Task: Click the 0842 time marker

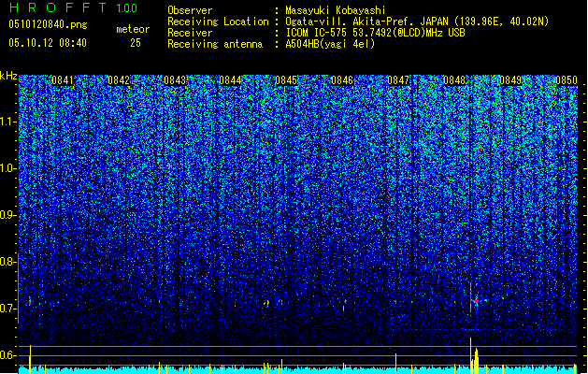Action: (x=119, y=80)
